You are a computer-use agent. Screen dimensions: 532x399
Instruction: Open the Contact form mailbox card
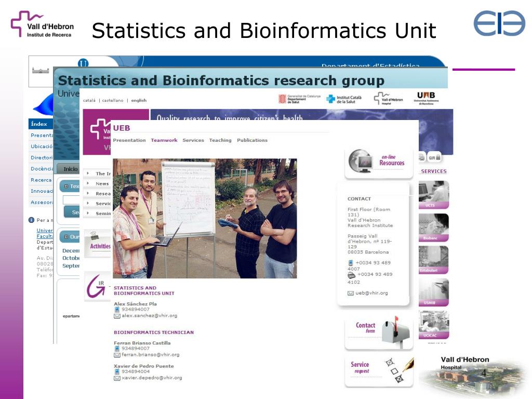379,332
